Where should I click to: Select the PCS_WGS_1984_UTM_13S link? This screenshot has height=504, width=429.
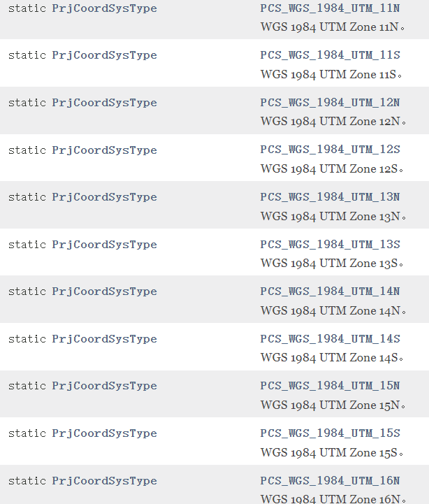330,245
